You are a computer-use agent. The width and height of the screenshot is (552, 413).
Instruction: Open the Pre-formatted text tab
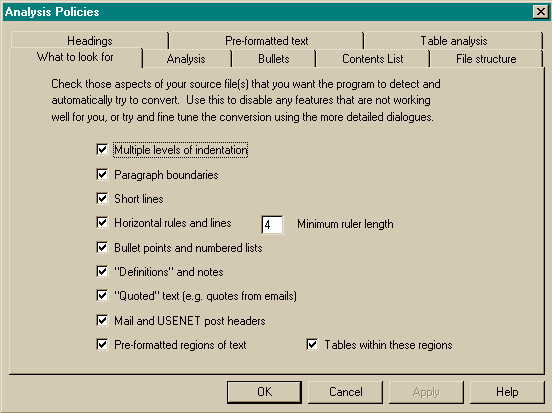266,40
